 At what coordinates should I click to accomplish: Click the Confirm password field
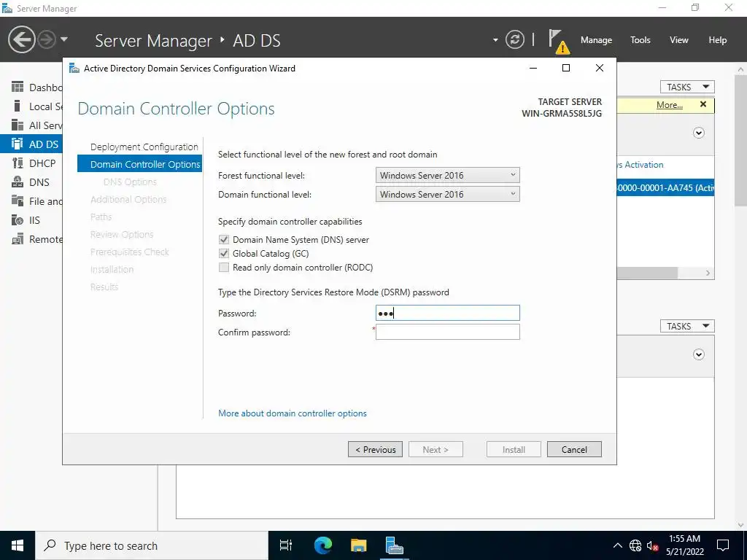point(447,332)
